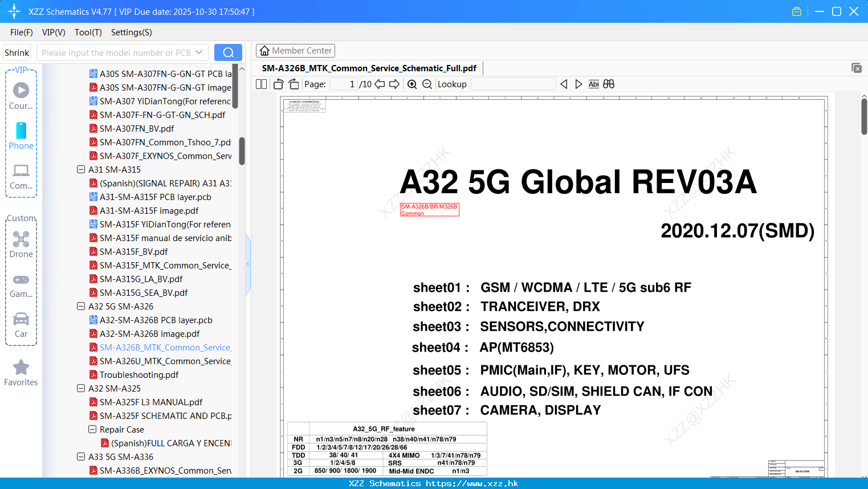868x489 pixels.
Task: Open Favorites star
Action: coord(21,373)
